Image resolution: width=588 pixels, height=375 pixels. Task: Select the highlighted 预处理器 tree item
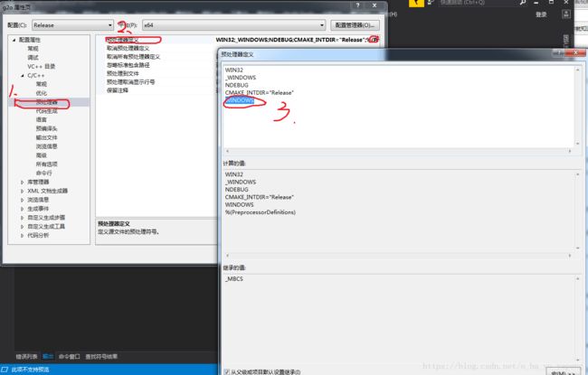[47, 102]
